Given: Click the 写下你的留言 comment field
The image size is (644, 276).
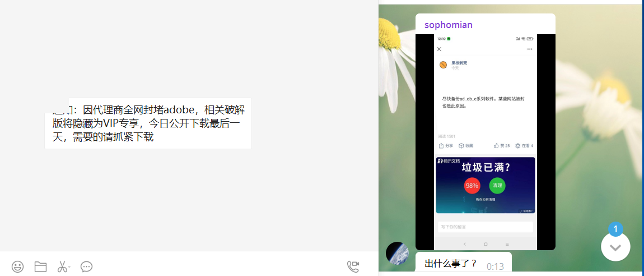Looking at the screenshot, I should 486,227.
